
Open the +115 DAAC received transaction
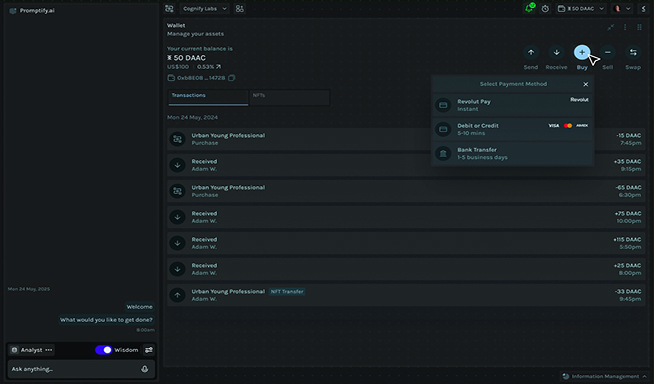(406, 243)
